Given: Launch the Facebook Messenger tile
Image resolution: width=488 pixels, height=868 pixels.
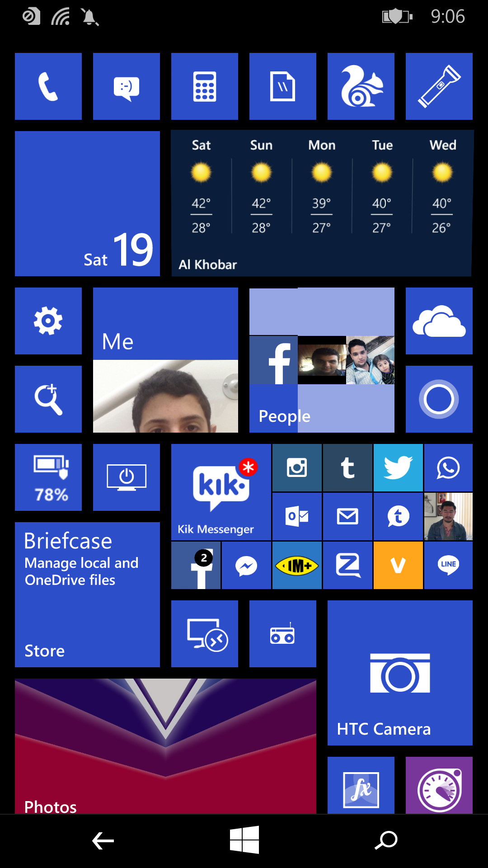Looking at the screenshot, I should 246,565.
